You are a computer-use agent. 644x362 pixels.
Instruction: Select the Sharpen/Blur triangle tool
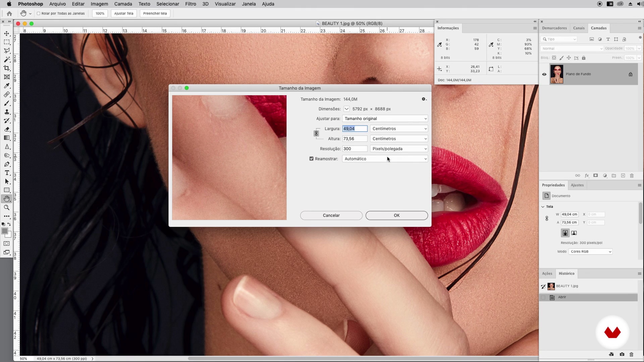pos(7,147)
